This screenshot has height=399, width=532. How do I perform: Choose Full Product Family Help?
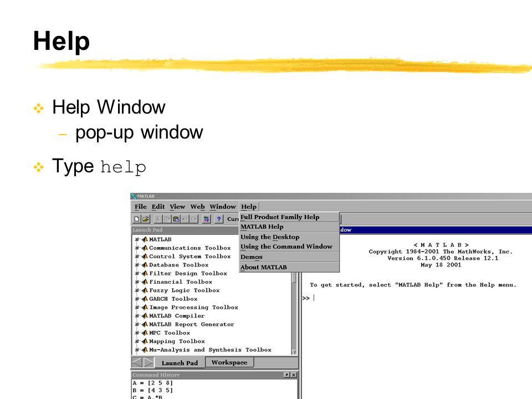289,217
